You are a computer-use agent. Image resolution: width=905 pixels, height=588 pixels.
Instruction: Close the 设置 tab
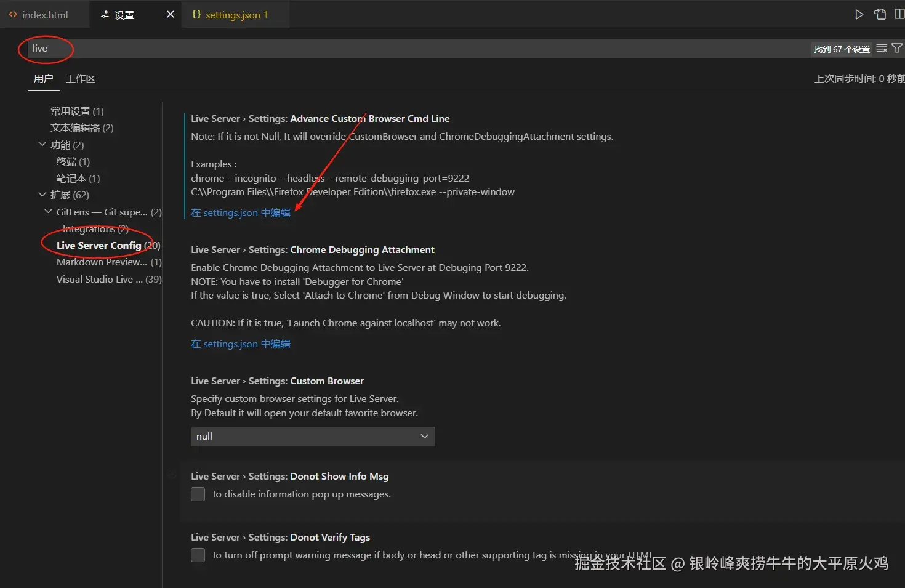point(171,15)
